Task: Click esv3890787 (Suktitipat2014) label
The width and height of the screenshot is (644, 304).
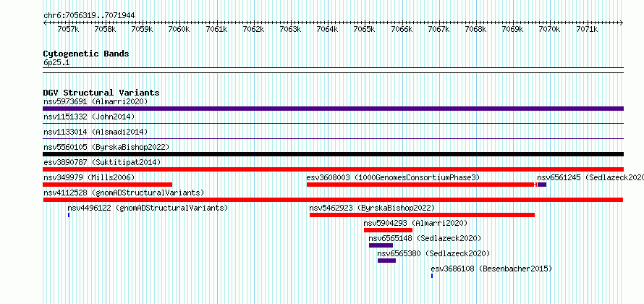Action: point(102,162)
